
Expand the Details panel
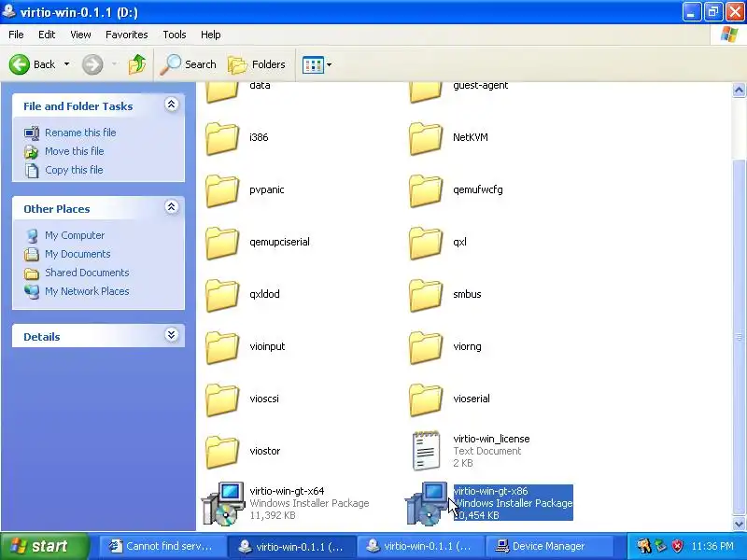(x=172, y=335)
